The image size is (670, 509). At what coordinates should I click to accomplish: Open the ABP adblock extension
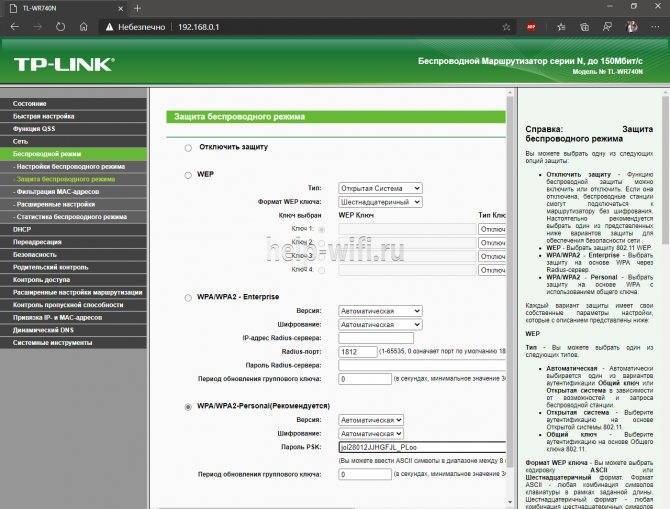click(531, 27)
